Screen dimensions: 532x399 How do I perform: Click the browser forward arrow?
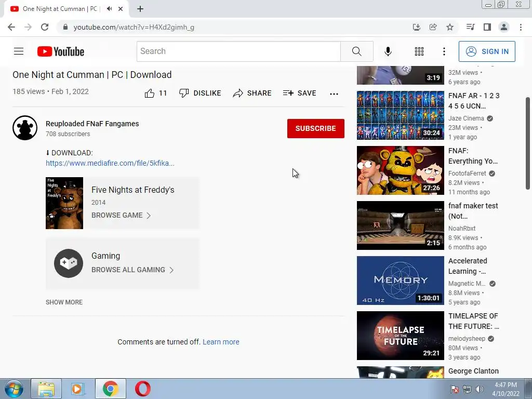pos(28,27)
